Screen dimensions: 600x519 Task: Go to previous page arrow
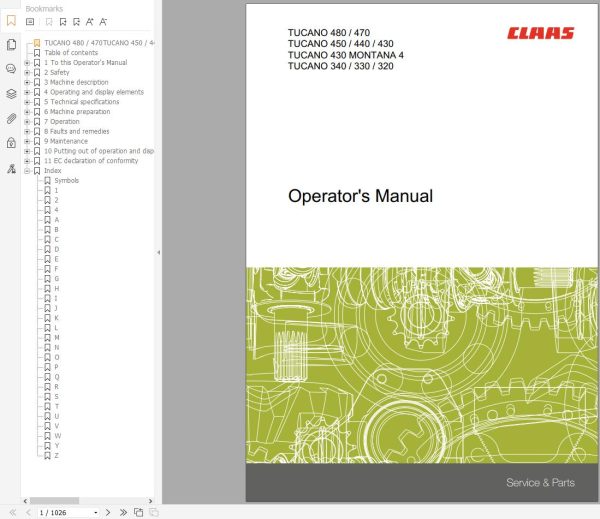(x=28, y=512)
